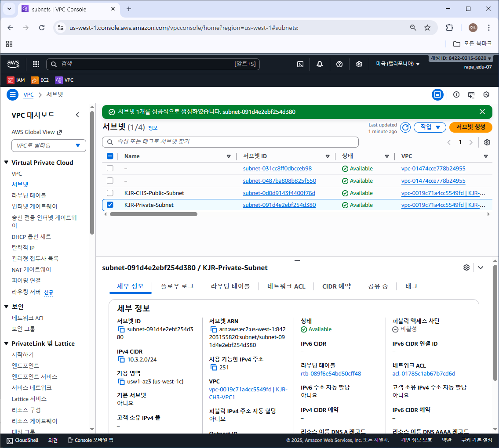
Task: Copy the IPv4 CIDR 10.3.2.0/24
Action: (x=121, y=360)
